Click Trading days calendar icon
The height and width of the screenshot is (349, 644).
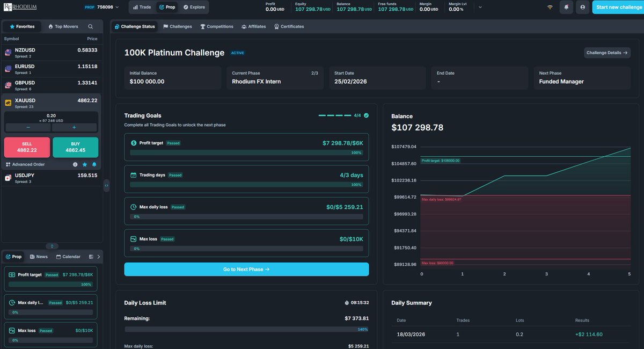point(134,175)
